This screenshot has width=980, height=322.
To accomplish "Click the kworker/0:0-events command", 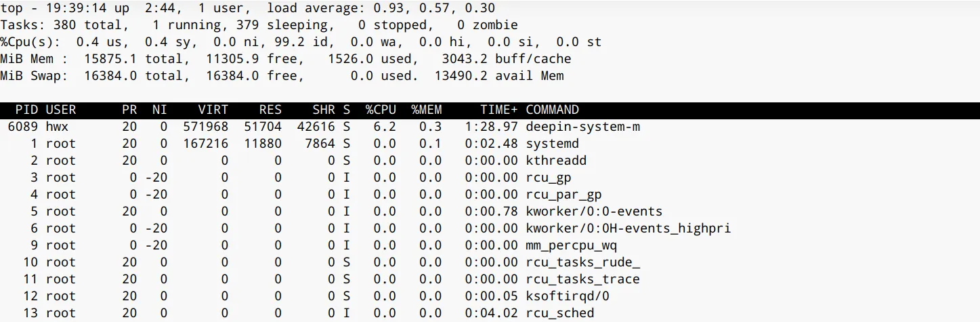I will tap(594, 212).
